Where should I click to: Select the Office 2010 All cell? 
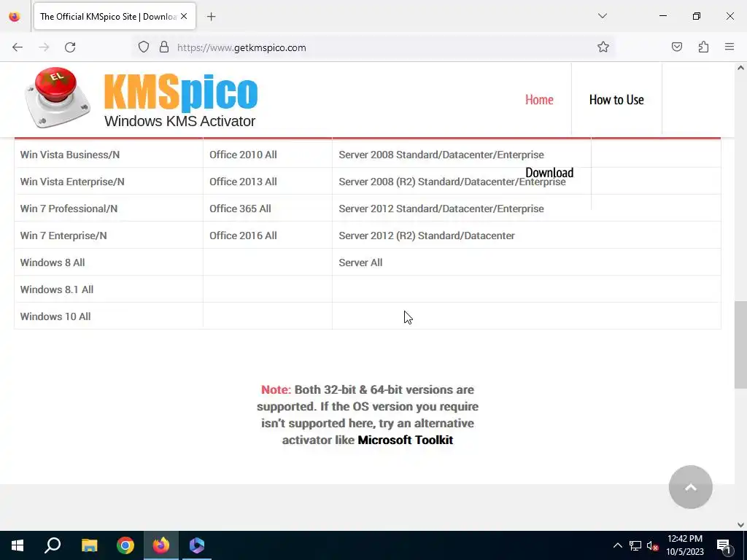click(268, 155)
